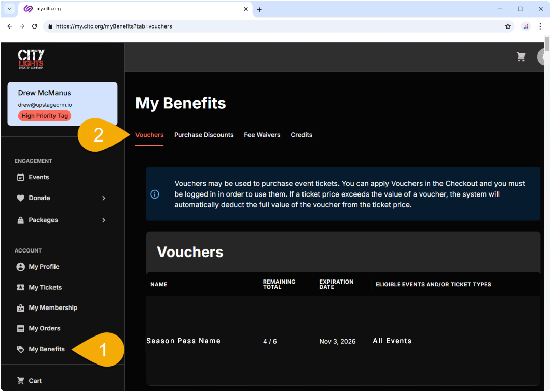Click the City Lights Theater Company logo

click(31, 59)
